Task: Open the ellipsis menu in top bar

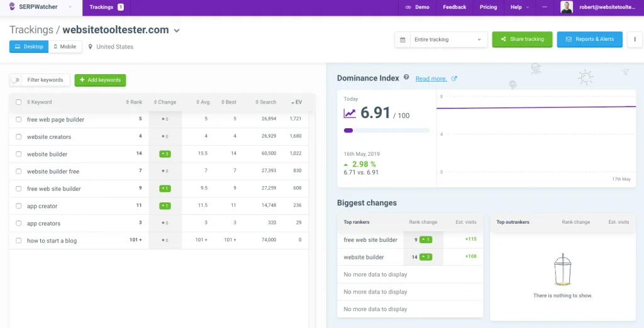Action: (545, 8)
